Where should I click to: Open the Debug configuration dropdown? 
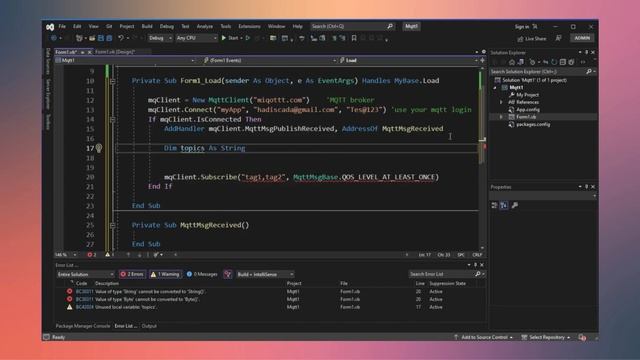point(160,38)
